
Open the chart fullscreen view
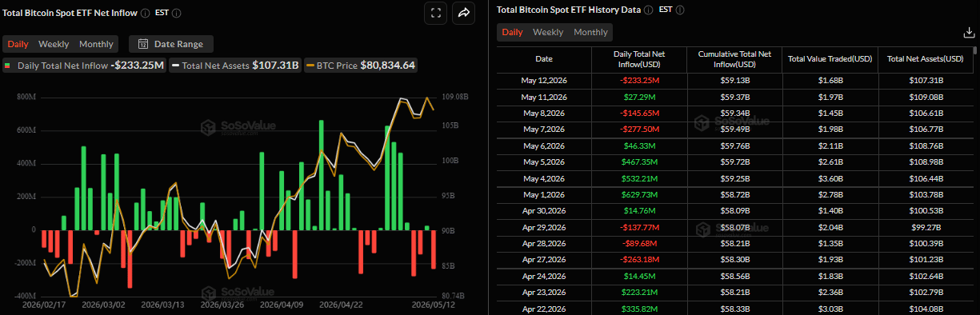pos(436,13)
